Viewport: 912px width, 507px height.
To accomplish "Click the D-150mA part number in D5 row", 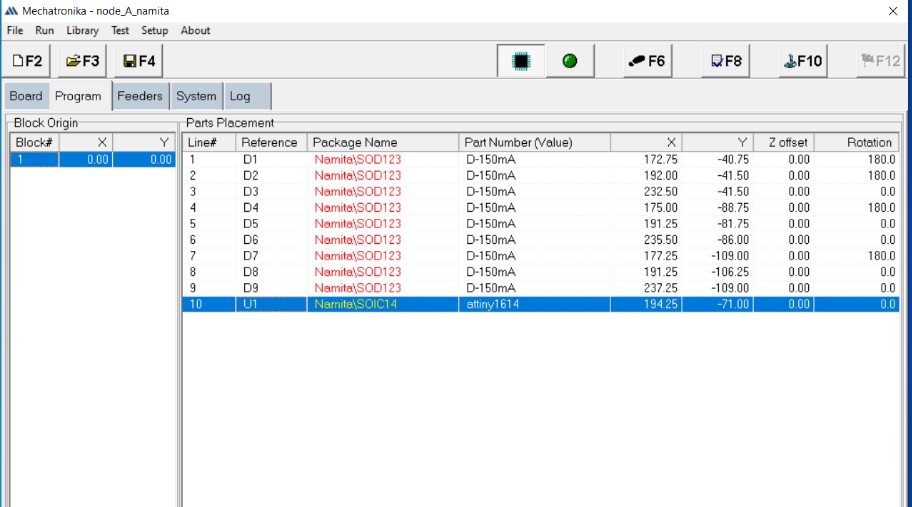I will (x=535, y=224).
